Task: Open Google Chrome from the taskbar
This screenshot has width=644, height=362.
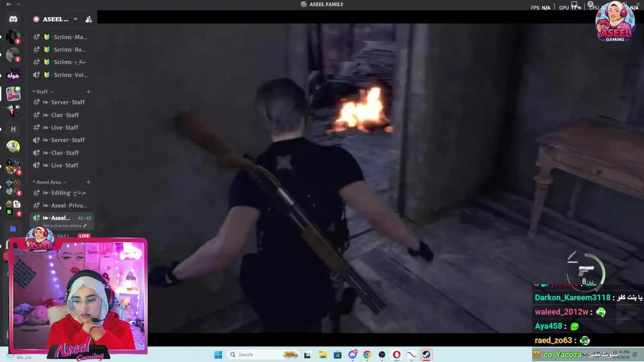Action: [367, 354]
